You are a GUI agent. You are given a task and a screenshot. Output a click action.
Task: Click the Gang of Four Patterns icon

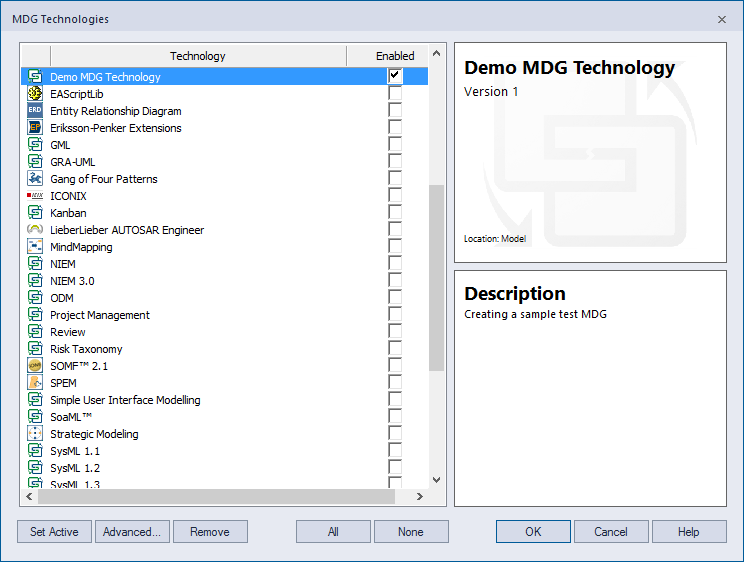coord(35,179)
